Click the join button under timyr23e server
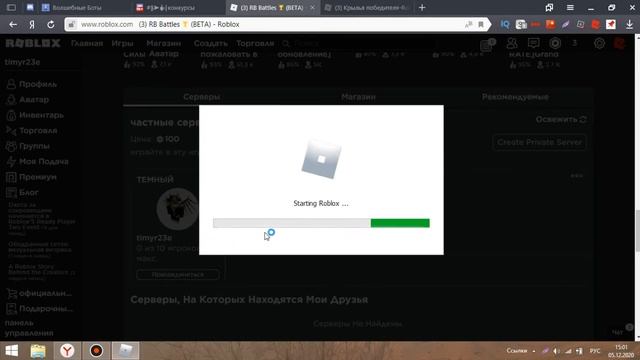 pyautogui.click(x=178, y=275)
